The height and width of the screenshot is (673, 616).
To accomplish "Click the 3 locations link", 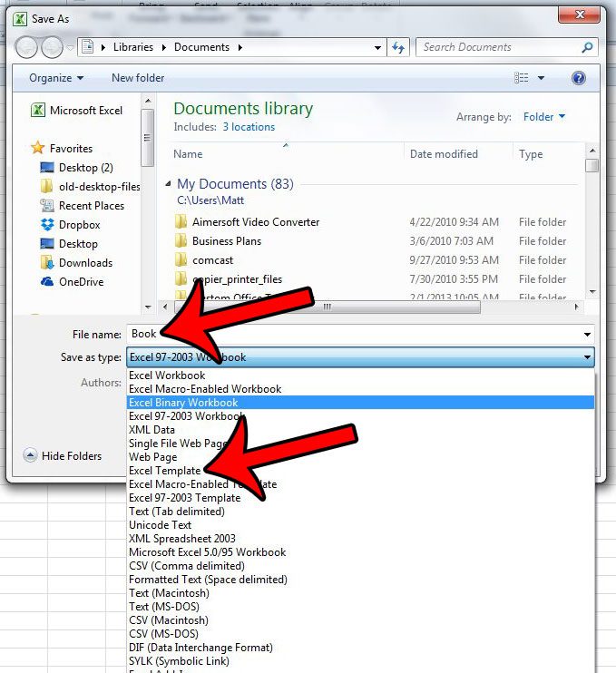I will coord(249,127).
